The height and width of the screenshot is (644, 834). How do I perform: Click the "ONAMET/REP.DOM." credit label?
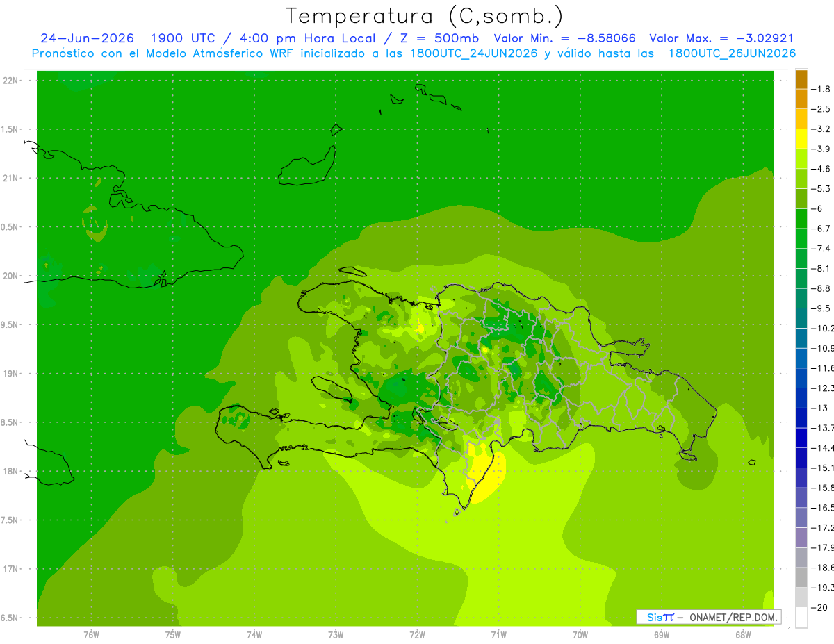tap(733, 617)
